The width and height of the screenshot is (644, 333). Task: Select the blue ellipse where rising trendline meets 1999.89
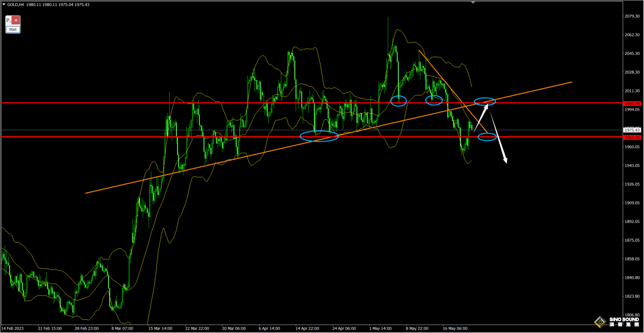click(x=485, y=102)
